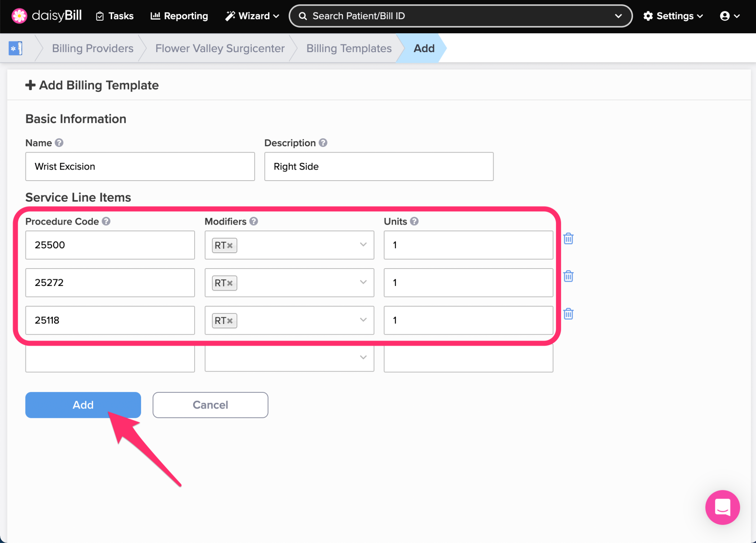The height and width of the screenshot is (543, 756).
Task: Remove RT modifier from 25500 row
Action: tap(230, 246)
